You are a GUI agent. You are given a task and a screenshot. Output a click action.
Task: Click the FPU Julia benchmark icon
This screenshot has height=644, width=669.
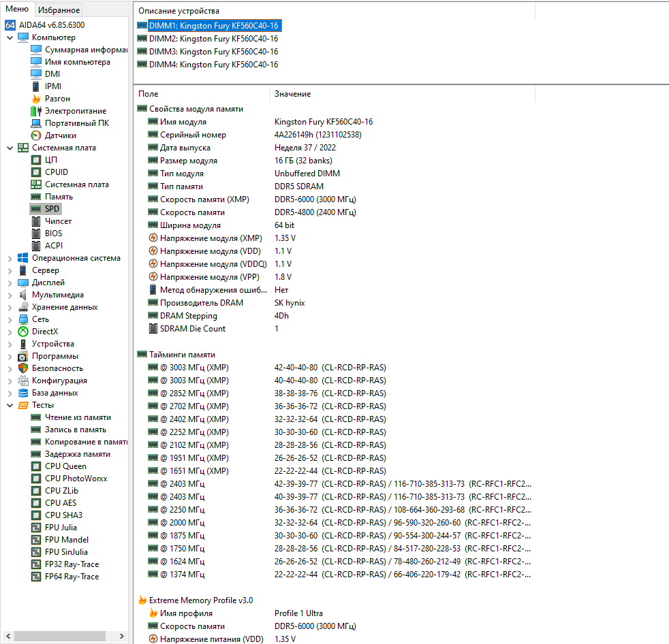36,528
